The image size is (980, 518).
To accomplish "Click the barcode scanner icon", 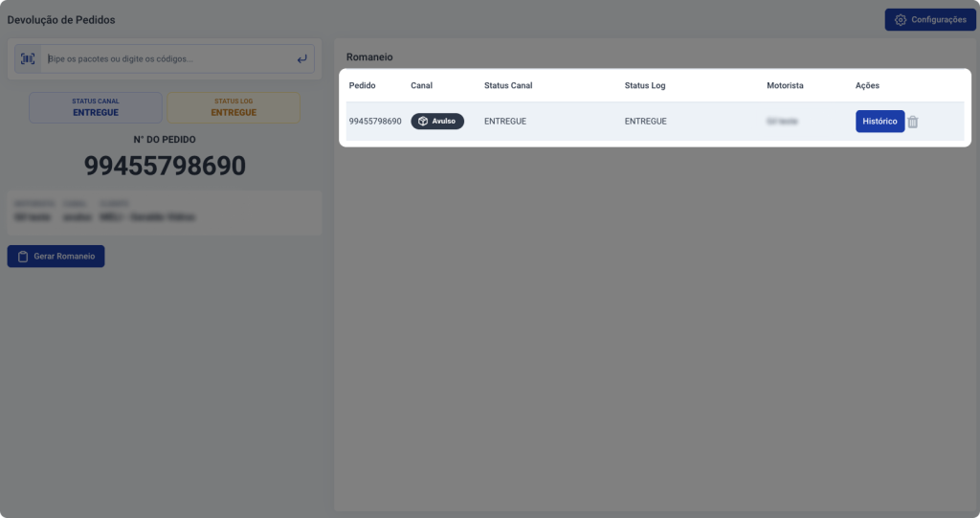I will [x=28, y=58].
